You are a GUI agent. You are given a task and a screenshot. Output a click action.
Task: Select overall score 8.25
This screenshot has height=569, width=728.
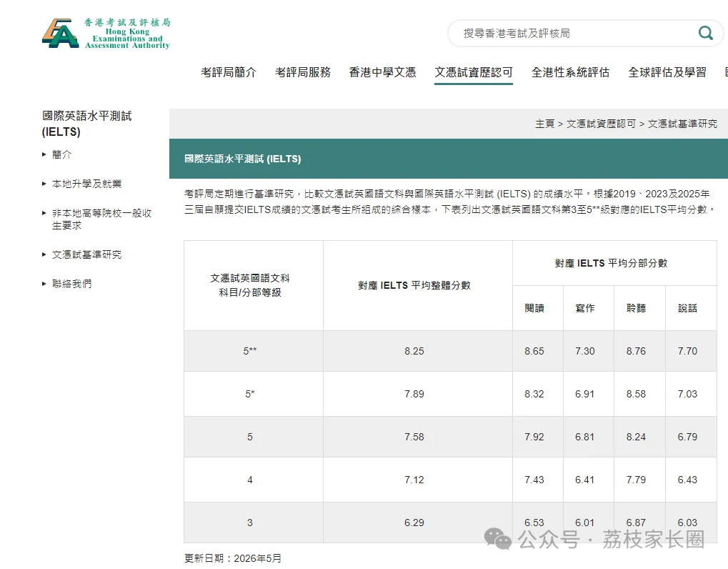pos(414,351)
